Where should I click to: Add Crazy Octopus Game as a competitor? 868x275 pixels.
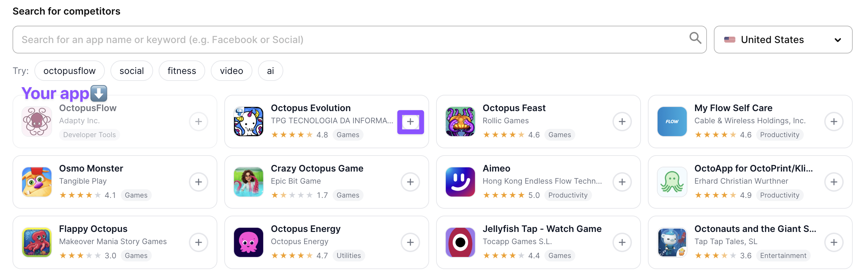[410, 182]
